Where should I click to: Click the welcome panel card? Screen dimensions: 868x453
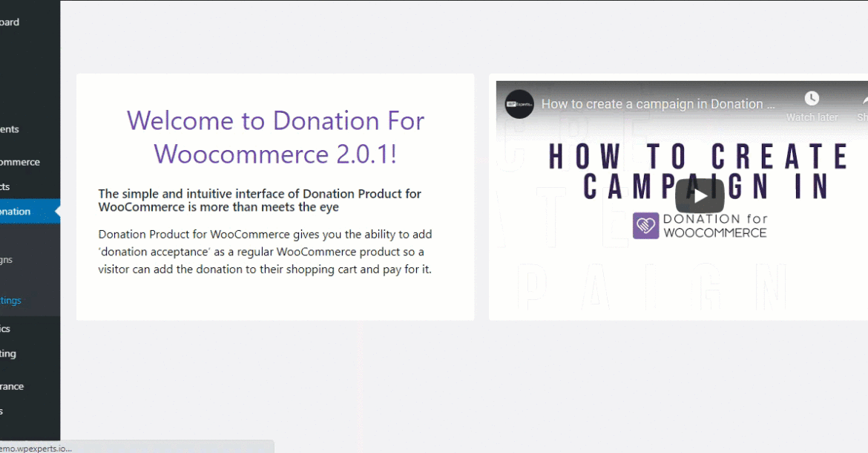275,197
